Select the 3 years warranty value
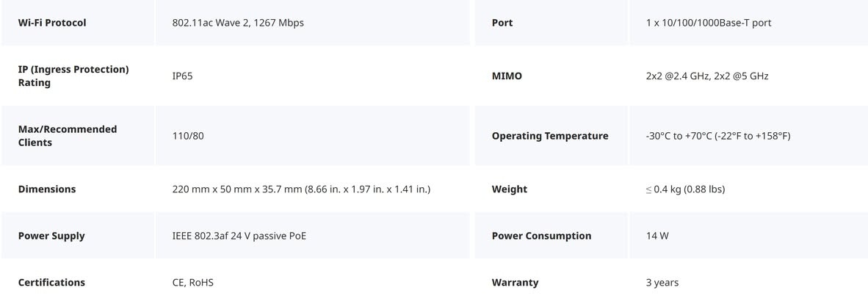The width and height of the screenshot is (868, 304). click(662, 282)
